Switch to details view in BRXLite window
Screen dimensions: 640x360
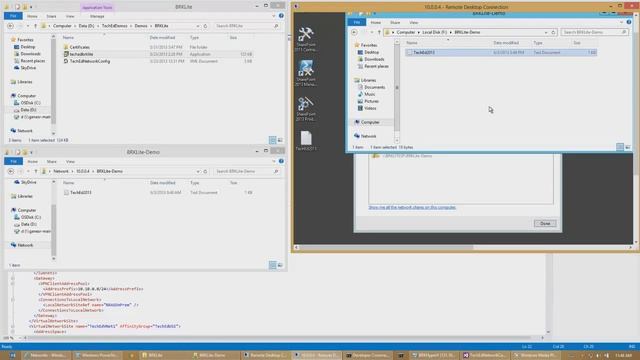(x=273, y=140)
